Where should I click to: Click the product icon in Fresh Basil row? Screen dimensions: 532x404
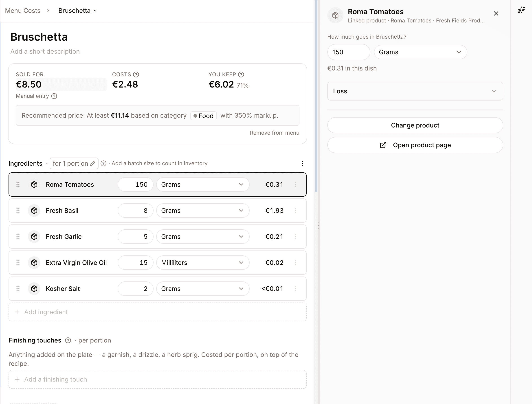coord(34,211)
